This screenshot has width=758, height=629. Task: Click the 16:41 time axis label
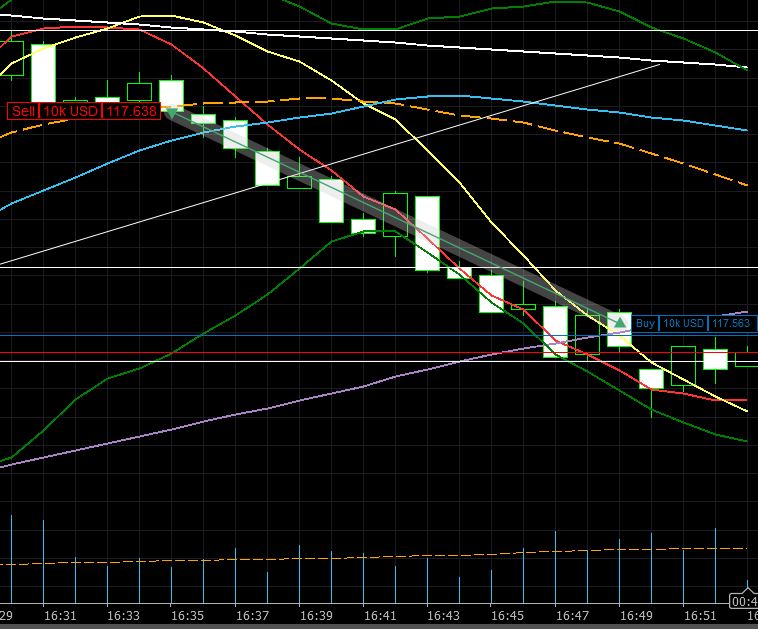click(379, 615)
